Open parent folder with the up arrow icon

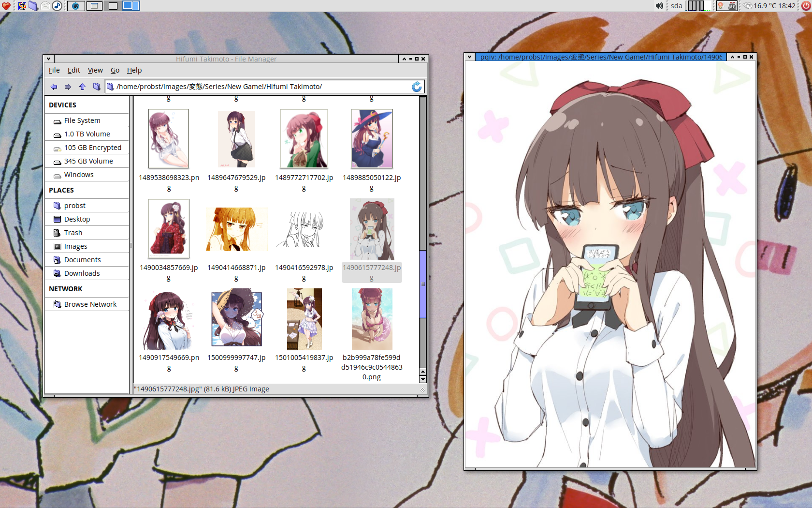[x=82, y=87]
